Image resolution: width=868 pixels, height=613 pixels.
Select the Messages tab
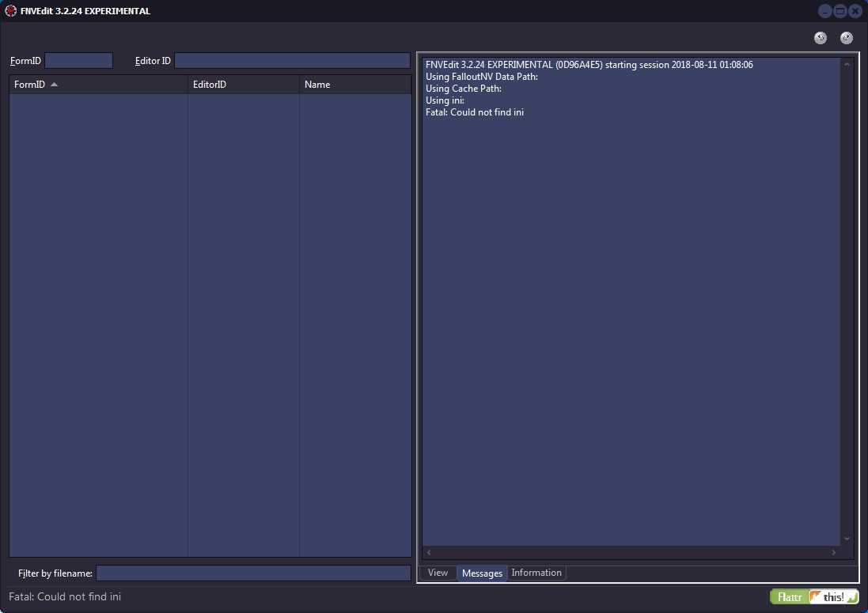482,573
